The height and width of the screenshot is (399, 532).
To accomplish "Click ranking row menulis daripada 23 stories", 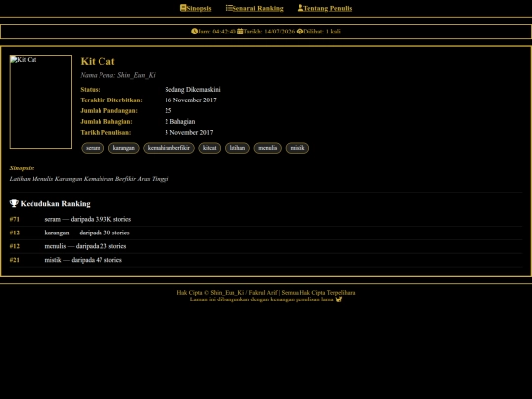I will click(x=266, y=246).
